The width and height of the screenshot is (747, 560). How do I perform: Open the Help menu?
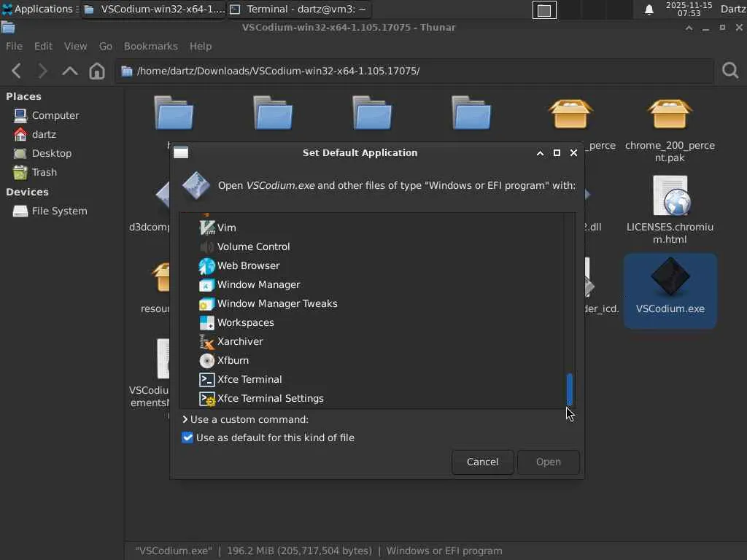[x=201, y=46]
